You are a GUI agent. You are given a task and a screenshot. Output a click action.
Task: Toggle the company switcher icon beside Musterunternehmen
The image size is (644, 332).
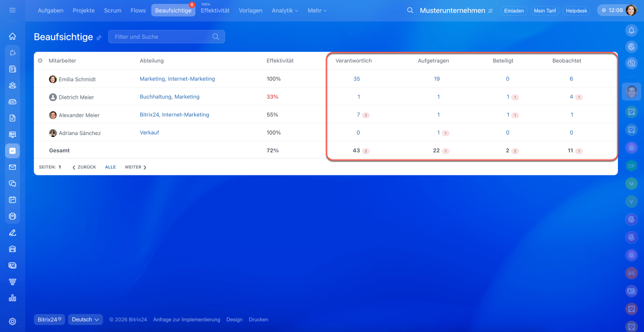pos(491,11)
